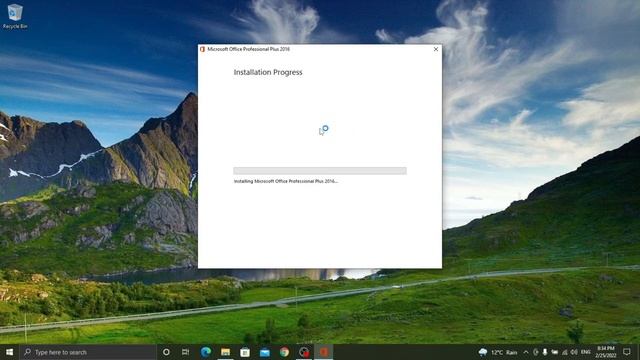Click the Office logo in installer title bar
The image size is (640, 360).
[202, 49]
